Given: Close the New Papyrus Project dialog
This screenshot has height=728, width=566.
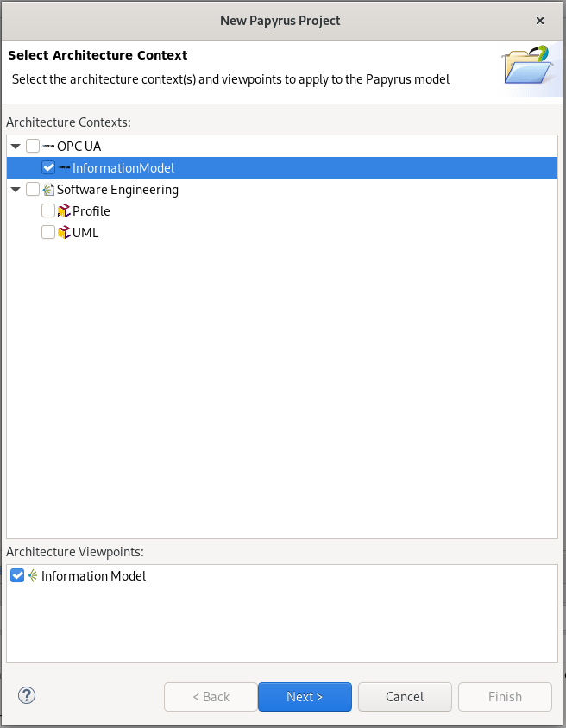Looking at the screenshot, I should [x=540, y=21].
